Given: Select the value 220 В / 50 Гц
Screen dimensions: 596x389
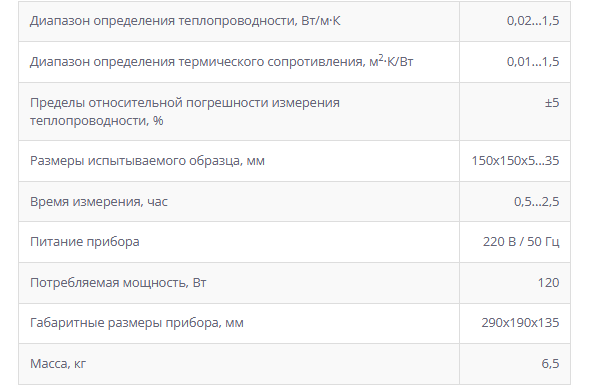Looking at the screenshot, I should point(521,242).
